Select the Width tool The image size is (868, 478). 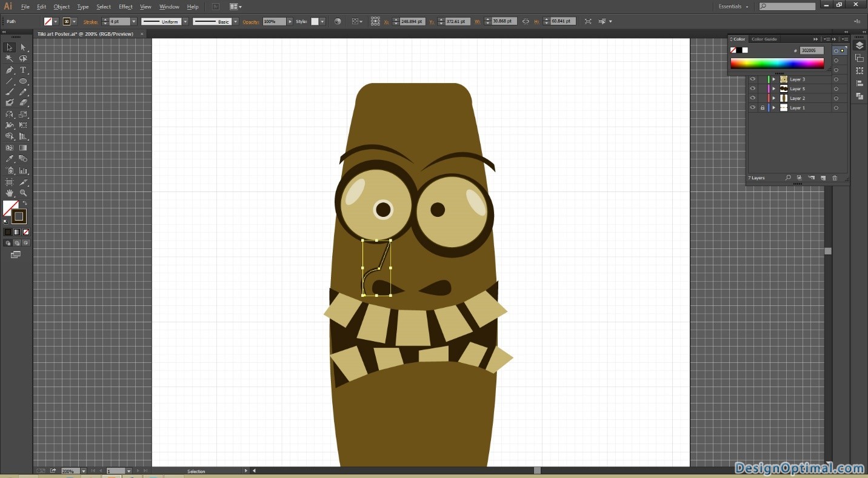[x=9, y=125]
